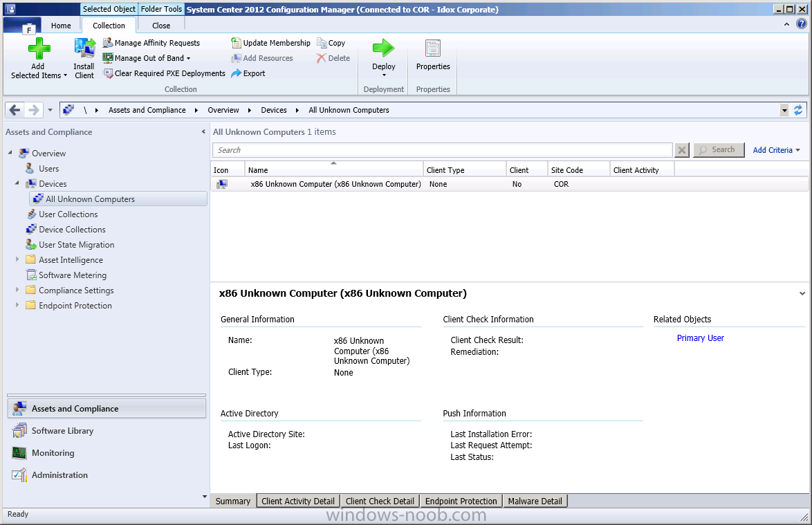Open the application file menu button
The width and height of the screenshot is (812, 525).
click(x=21, y=26)
